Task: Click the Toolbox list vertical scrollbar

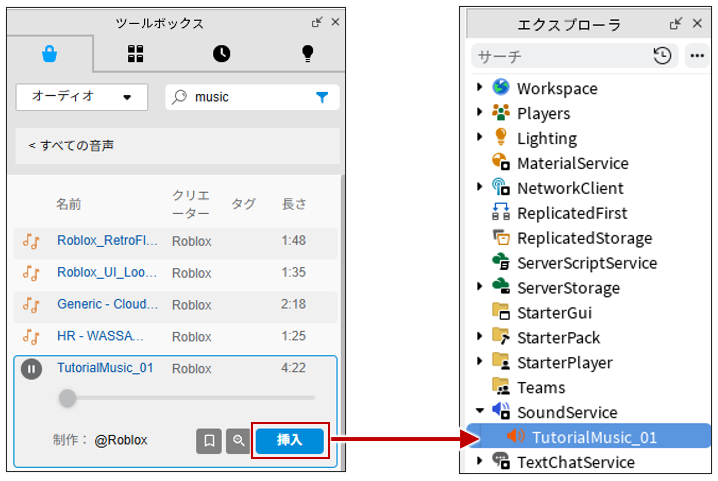Action: click(x=342, y=321)
